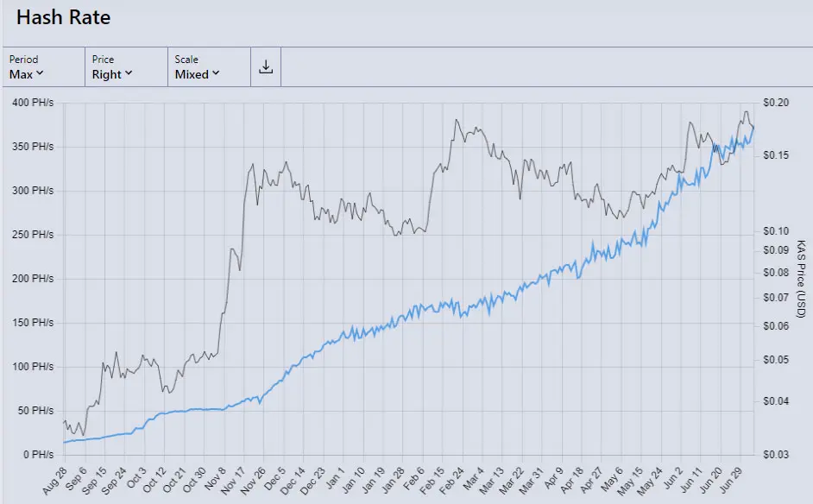
Task: Click the 250 PH/s axis label
Action: pyautogui.click(x=33, y=235)
